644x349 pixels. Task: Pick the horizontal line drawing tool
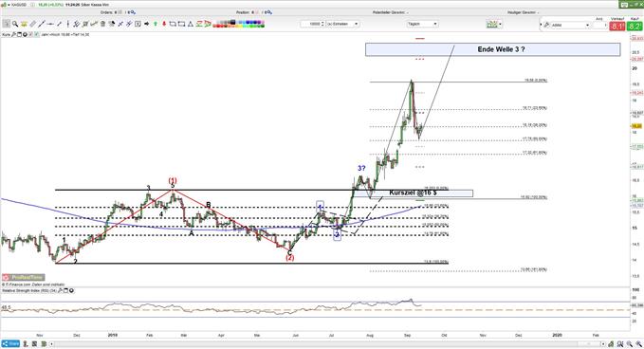click(50, 24)
